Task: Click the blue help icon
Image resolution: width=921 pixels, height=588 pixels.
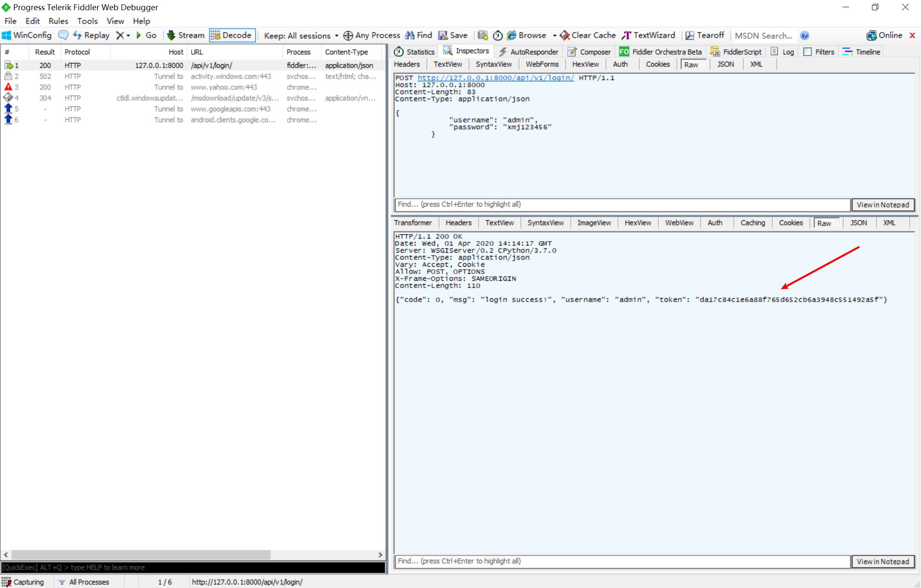Action: coord(804,36)
